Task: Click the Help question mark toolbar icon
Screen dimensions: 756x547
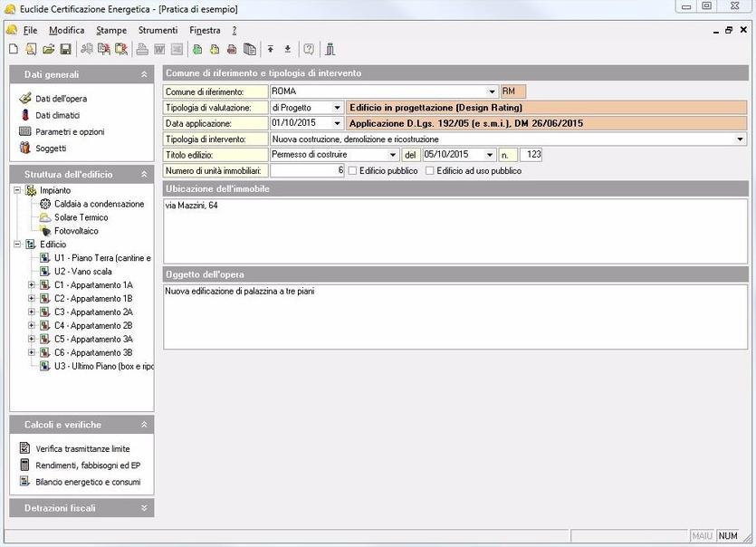Action: click(309, 49)
